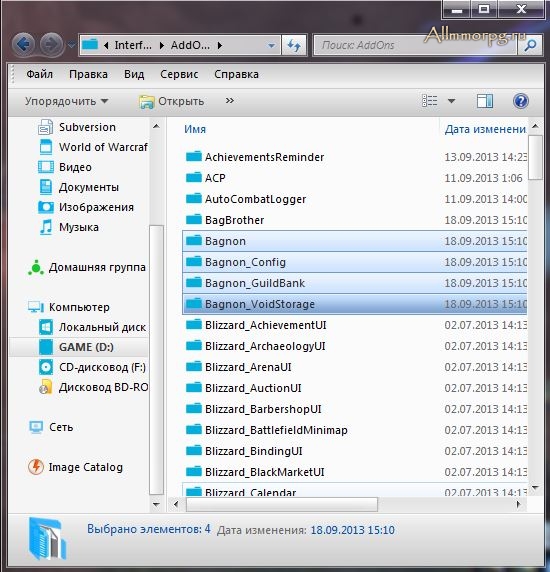Toggle the preview pane icon
Viewport: 550px width, 572px height.
tap(485, 101)
